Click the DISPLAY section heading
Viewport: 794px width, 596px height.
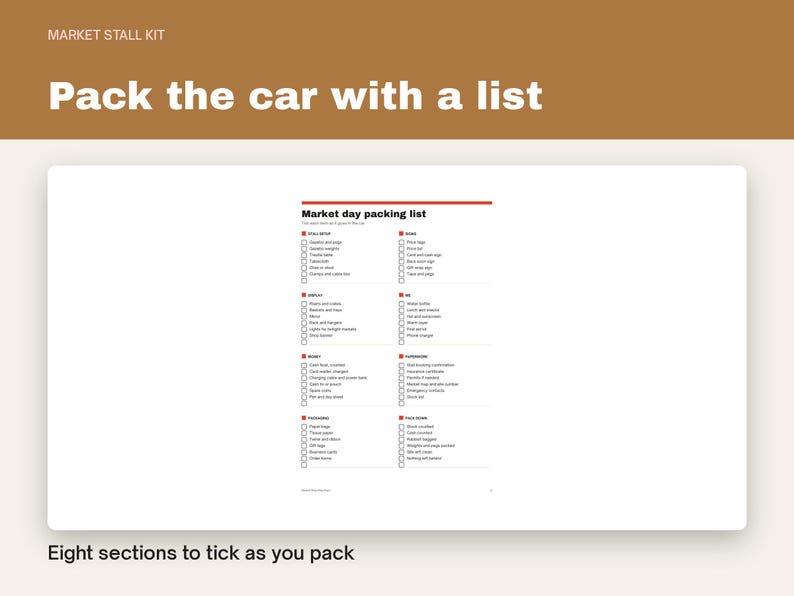pyautogui.click(x=315, y=295)
